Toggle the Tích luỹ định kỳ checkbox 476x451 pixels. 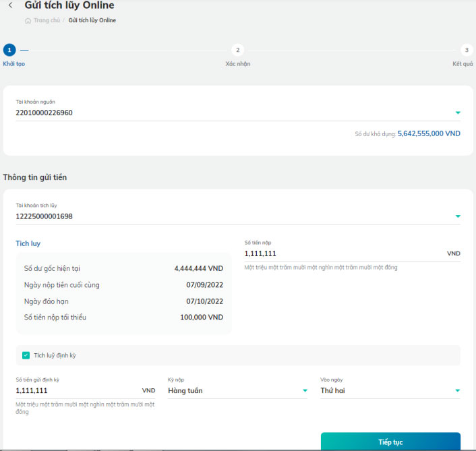tap(26, 355)
